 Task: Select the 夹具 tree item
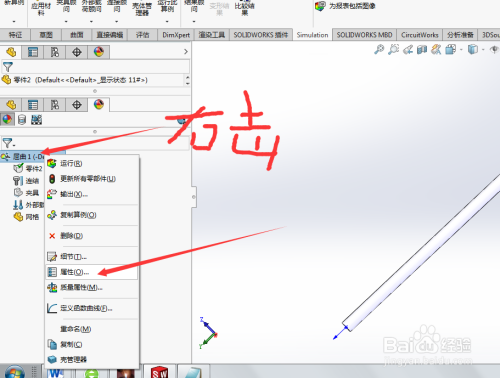26,193
